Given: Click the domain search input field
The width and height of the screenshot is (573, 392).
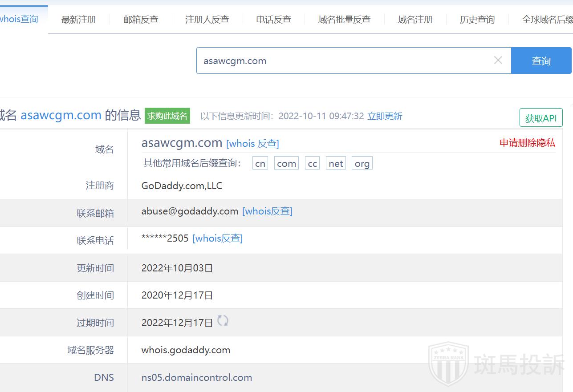Looking at the screenshot, I should coord(343,61).
